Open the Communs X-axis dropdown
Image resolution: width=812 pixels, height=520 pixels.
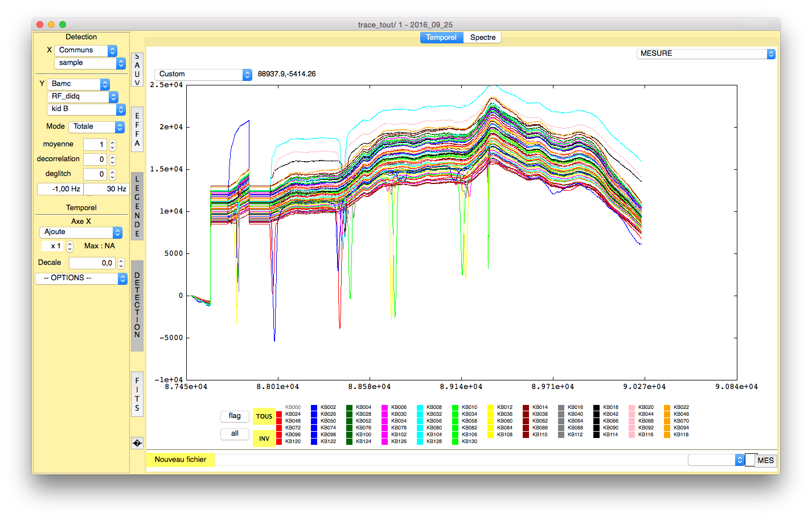tap(85, 50)
